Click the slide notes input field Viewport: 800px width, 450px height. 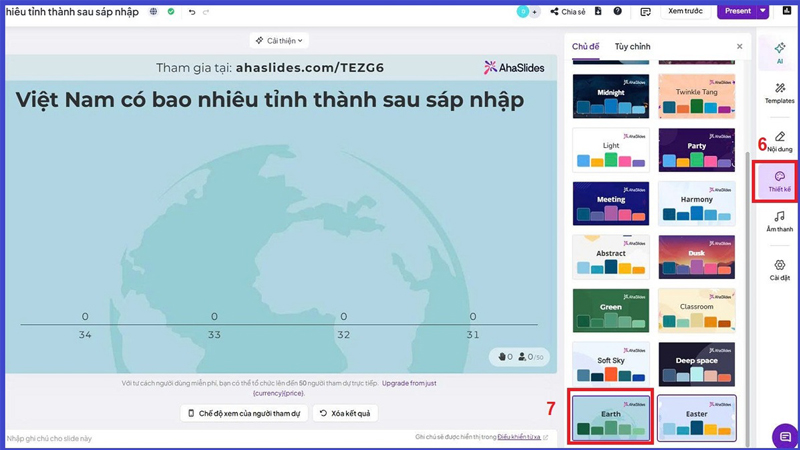point(204,438)
